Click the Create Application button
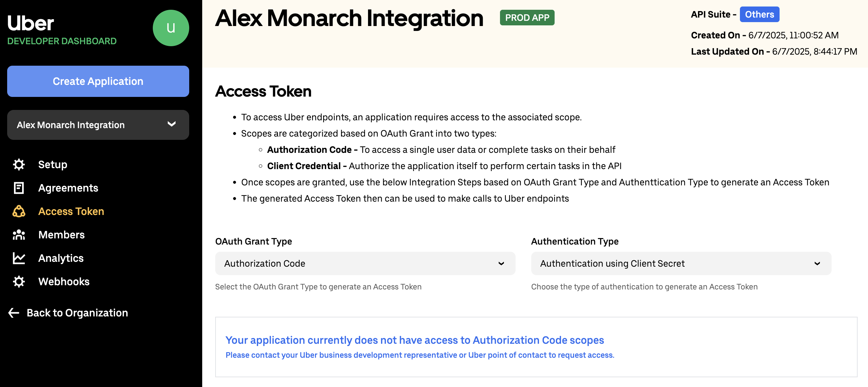 pyautogui.click(x=98, y=81)
